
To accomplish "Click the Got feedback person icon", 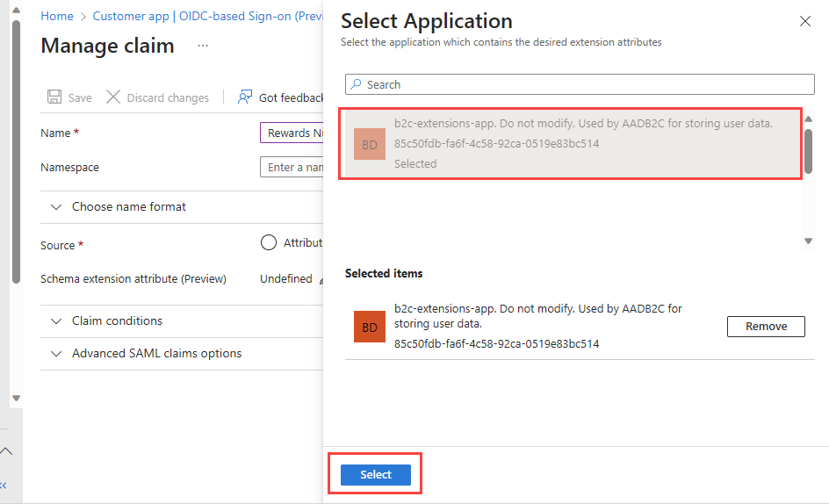I will pyautogui.click(x=245, y=97).
